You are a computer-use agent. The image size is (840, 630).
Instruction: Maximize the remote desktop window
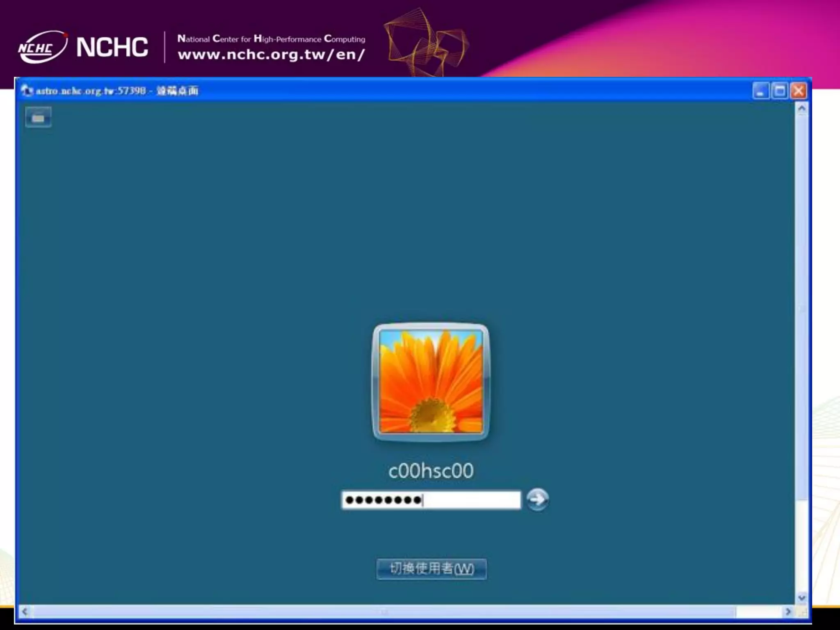[x=779, y=91]
